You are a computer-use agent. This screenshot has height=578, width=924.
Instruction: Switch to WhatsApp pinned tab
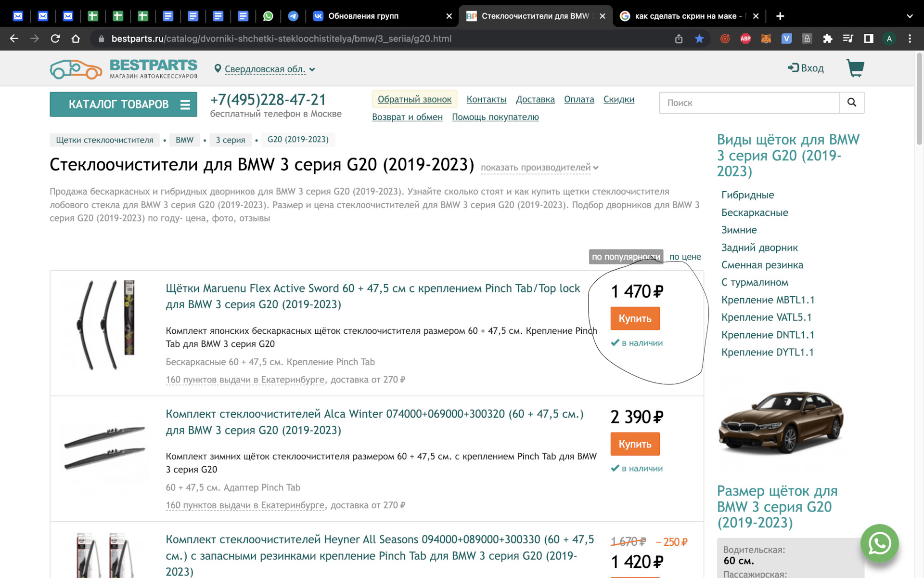click(268, 16)
